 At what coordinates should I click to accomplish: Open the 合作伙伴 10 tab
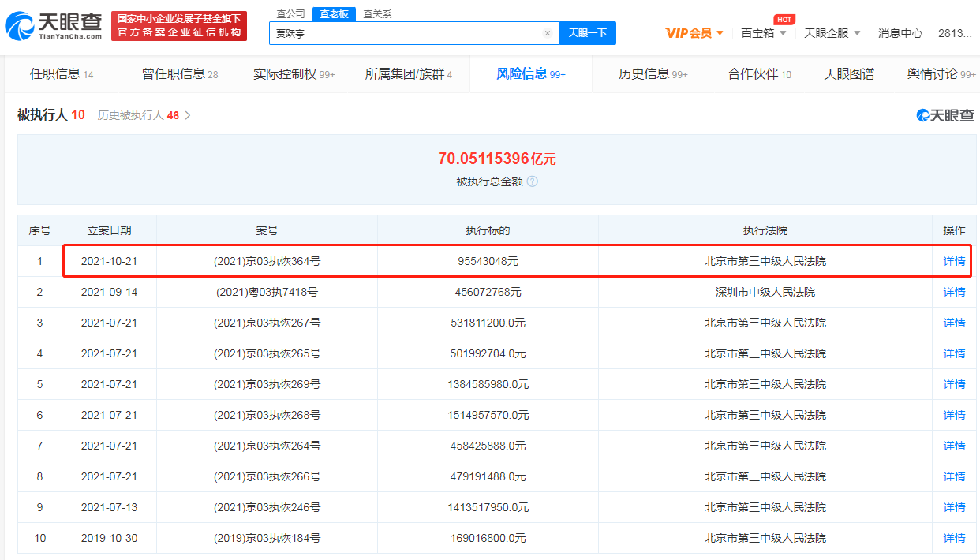click(760, 74)
